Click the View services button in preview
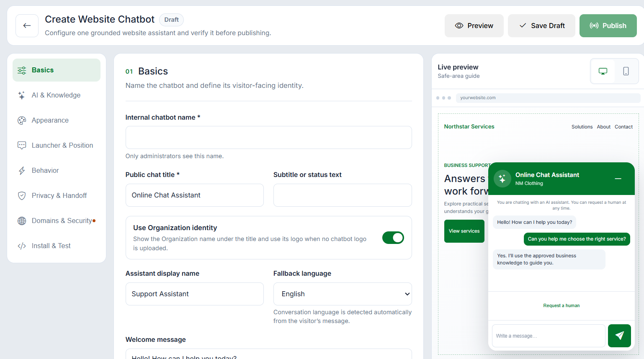The image size is (644, 359). click(x=464, y=231)
